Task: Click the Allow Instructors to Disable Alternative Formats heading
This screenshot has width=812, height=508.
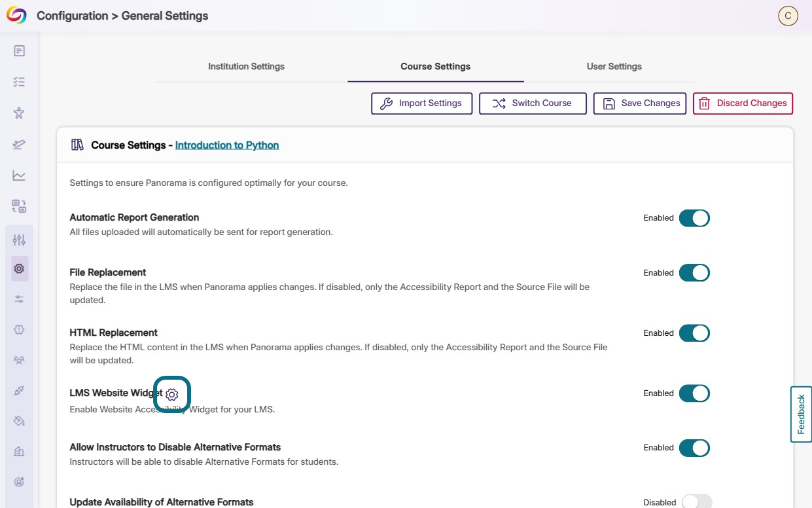Action: coord(175,447)
